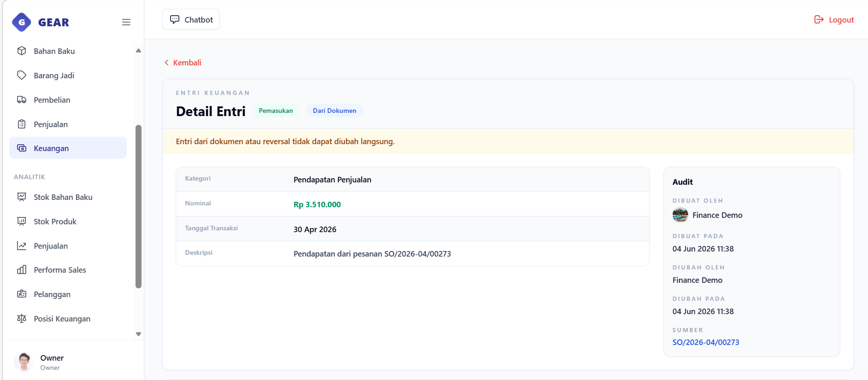Click the Pelanggan contact card icon
Image resolution: width=868 pixels, height=380 pixels.
[x=22, y=294]
